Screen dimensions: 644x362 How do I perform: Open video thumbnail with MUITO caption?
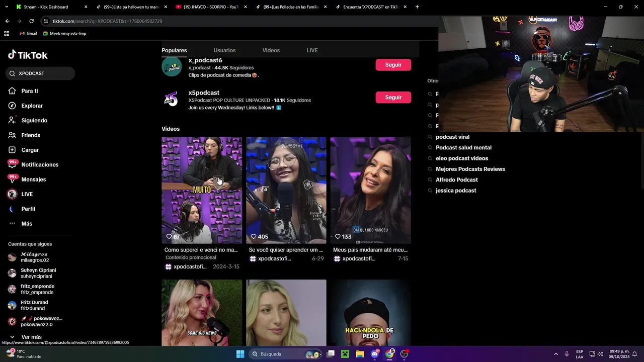(202, 190)
